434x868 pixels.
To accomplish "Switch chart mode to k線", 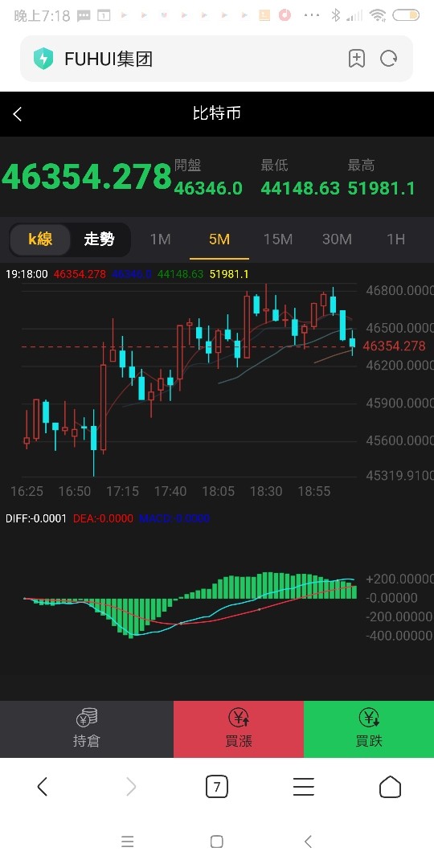I will [x=40, y=240].
